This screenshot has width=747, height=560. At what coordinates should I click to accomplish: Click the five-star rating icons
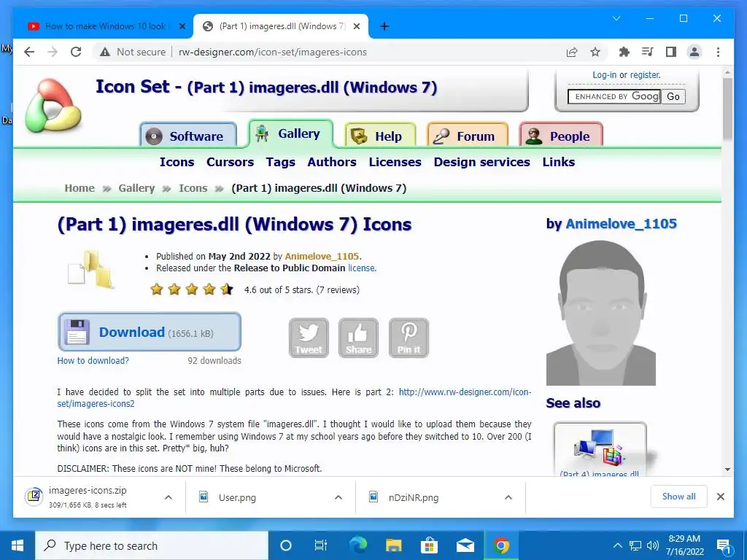192,289
